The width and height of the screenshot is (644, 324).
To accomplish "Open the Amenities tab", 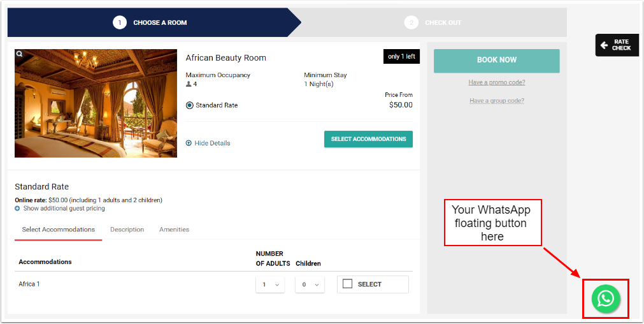I will (174, 230).
